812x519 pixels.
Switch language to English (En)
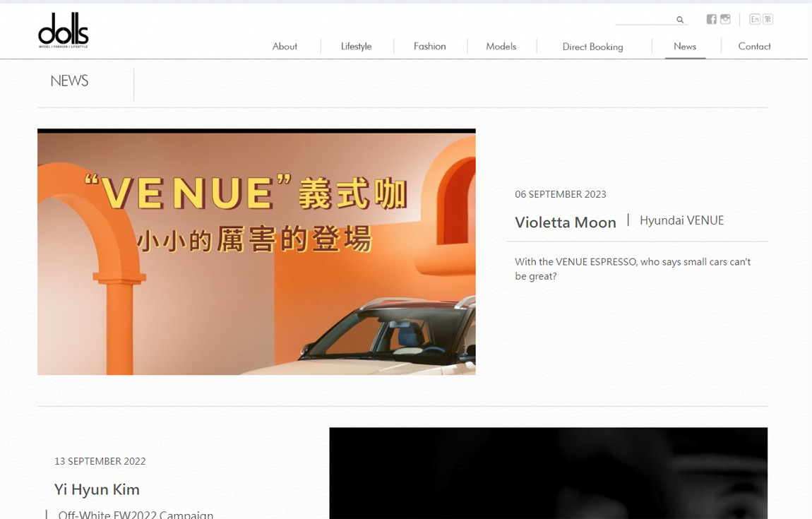[x=754, y=19]
